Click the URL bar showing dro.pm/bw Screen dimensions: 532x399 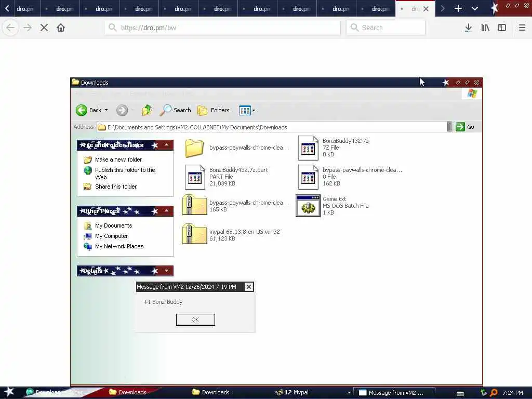222,28
